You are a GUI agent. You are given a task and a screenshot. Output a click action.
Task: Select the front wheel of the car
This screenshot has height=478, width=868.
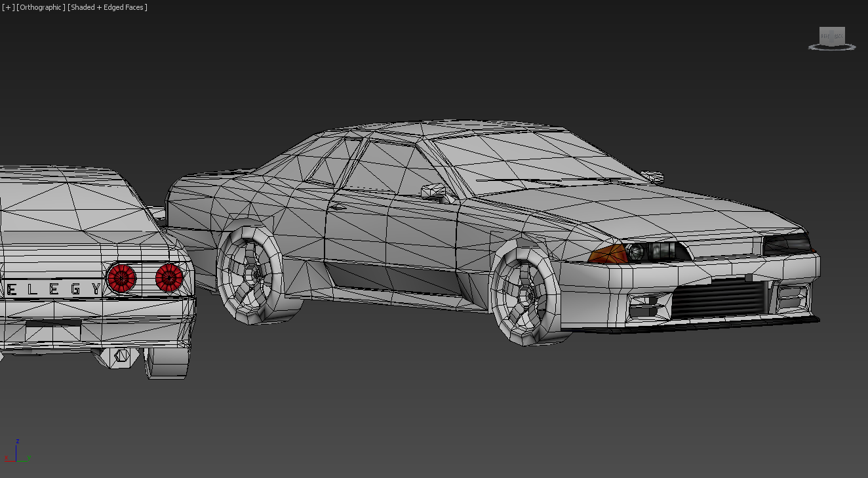click(x=526, y=292)
